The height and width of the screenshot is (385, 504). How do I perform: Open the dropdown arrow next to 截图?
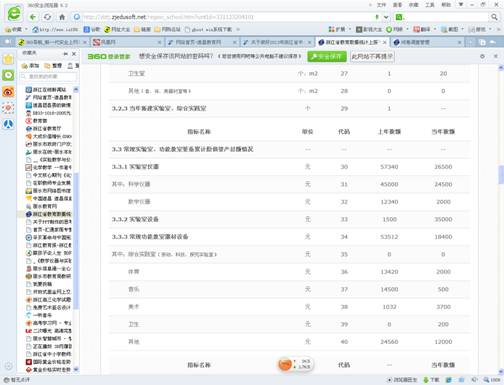click(x=462, y=29)
